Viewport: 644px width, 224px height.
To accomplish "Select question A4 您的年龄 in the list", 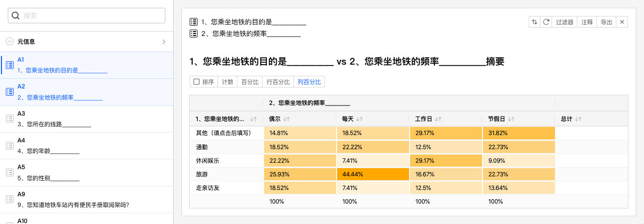I will pyautogui.click(x=87, y=145).
